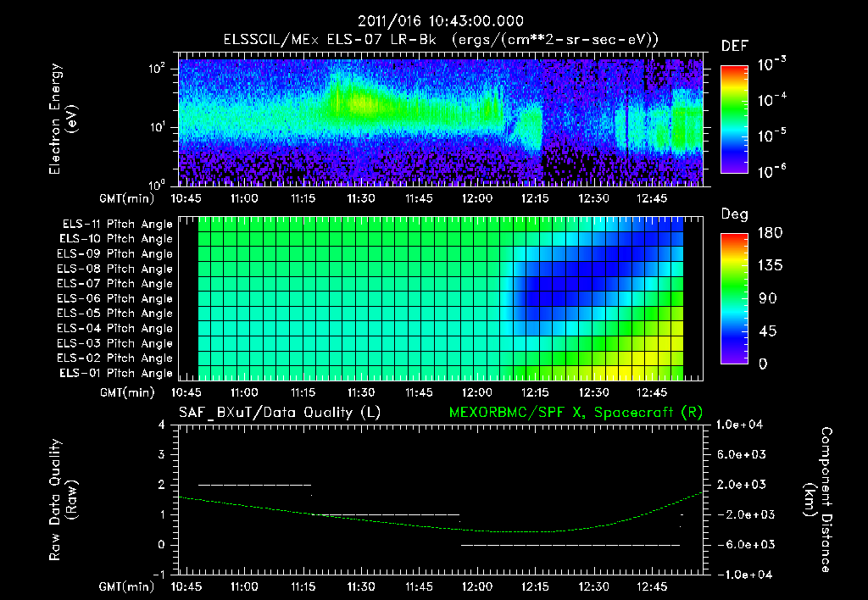The image size is (868, 600).
Task: Click the 10^-3 tick on DEF scale
Action: pos(772,64)
